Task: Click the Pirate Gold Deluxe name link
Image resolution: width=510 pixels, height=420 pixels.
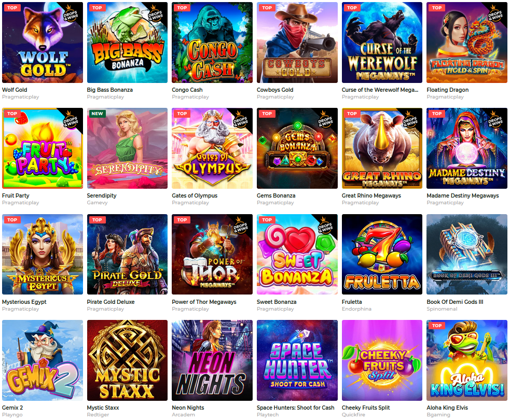Action: pos(111,302)
